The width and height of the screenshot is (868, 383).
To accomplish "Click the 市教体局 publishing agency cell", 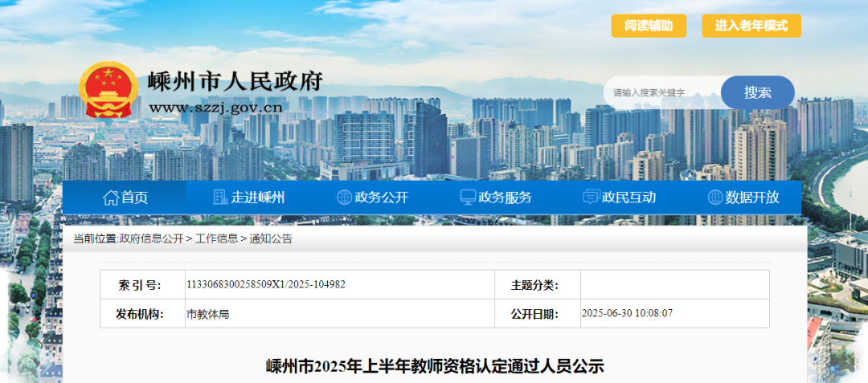I will click(208, 314).
